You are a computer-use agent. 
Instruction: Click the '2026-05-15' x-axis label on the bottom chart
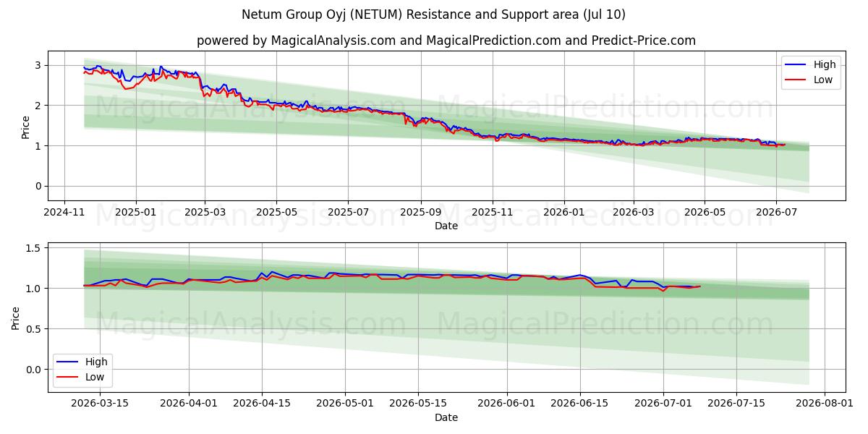[x=417, y=404]
